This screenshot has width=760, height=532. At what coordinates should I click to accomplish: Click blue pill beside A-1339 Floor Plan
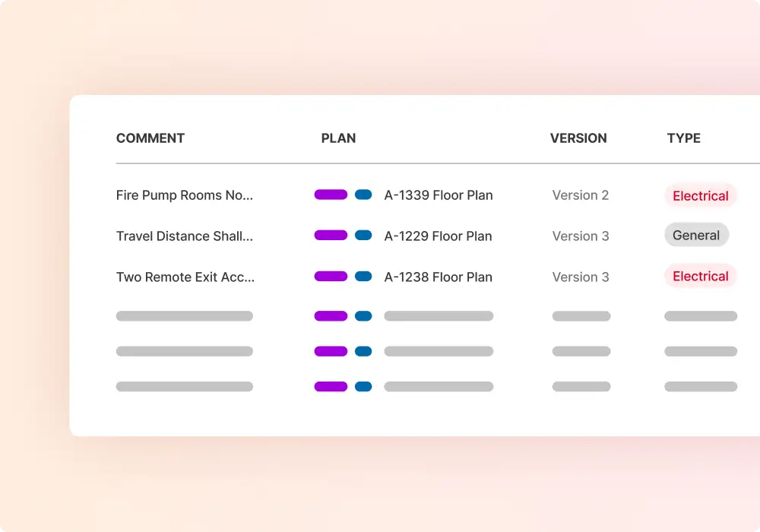[x=363, y=195]
